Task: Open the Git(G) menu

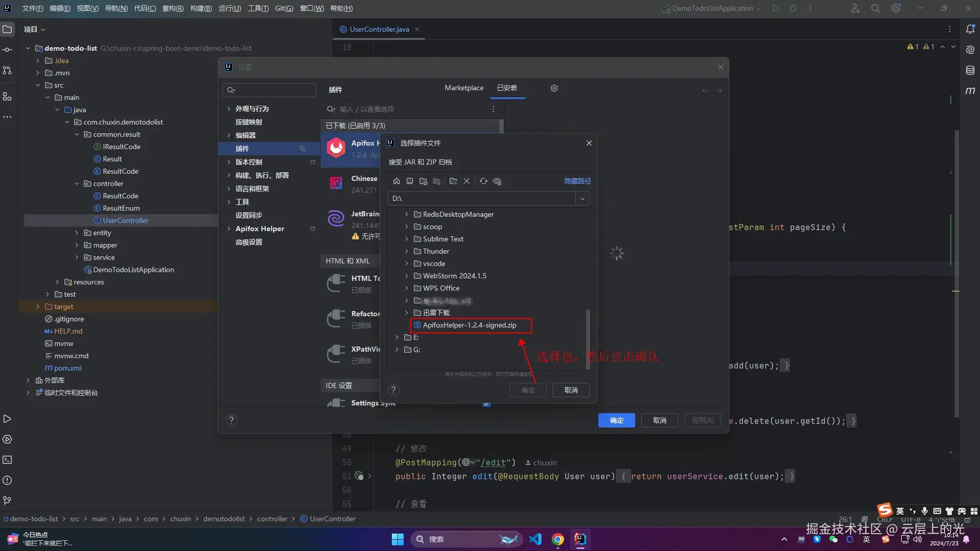Action: [x=284, y=8]
